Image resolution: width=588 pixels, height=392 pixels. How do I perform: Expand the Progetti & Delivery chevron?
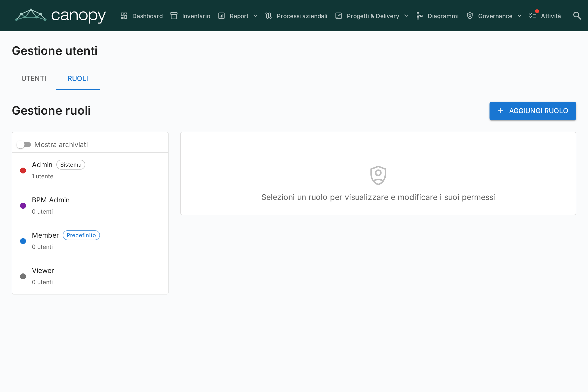point(406,16)
